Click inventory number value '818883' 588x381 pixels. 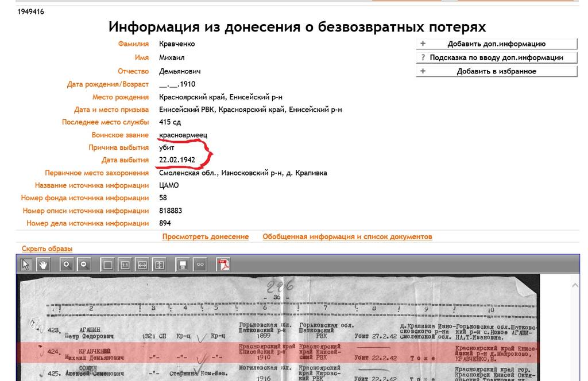pyautogui.click(x=170, y=211)
